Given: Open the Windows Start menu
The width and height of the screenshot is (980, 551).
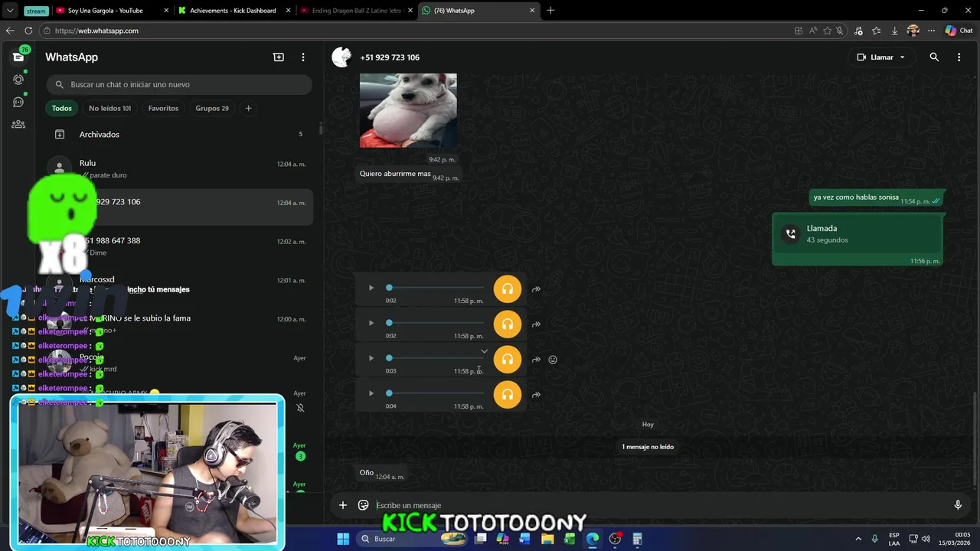Looking at the screenshot, I should [343, 539].
